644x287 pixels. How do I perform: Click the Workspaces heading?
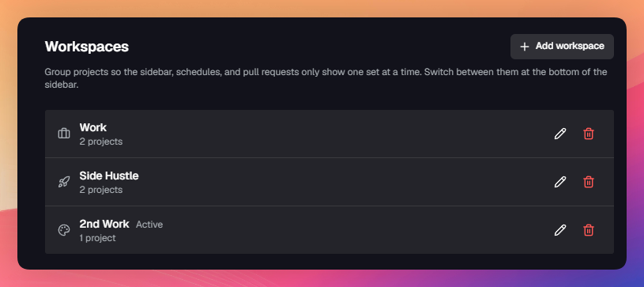click(87, 47)
